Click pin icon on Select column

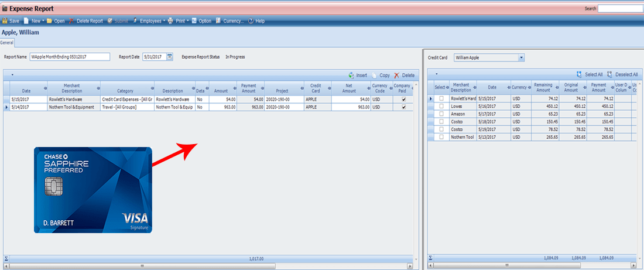click(x=447, y=87)
